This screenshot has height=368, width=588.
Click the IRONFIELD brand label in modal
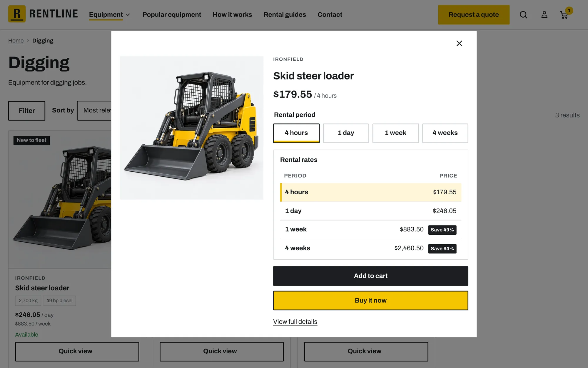[x=288, y=59]
